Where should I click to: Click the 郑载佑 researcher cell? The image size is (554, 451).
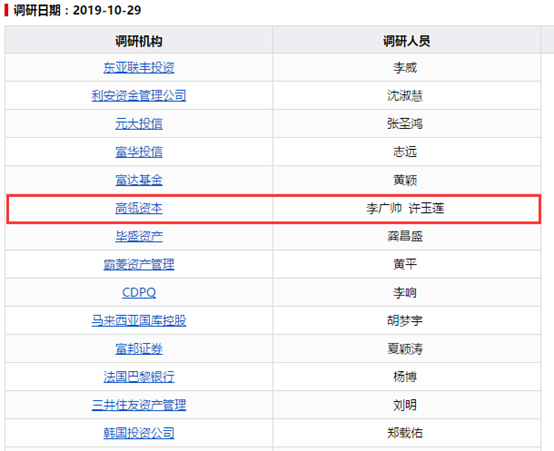click(x=406, y=433)
